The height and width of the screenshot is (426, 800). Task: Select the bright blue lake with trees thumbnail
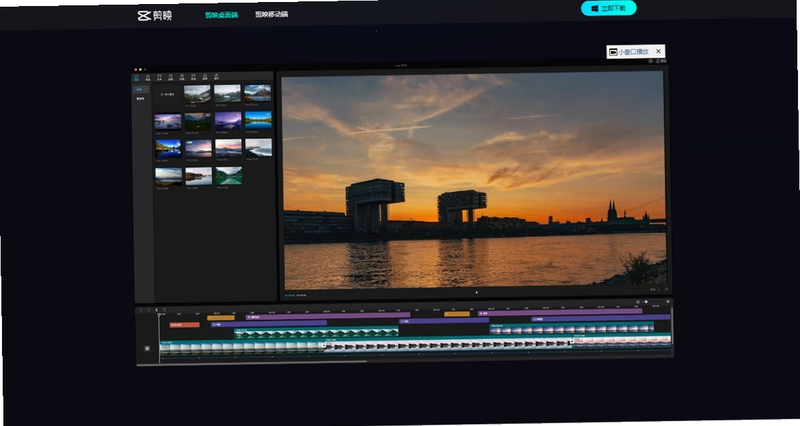[x=258, y=120]
